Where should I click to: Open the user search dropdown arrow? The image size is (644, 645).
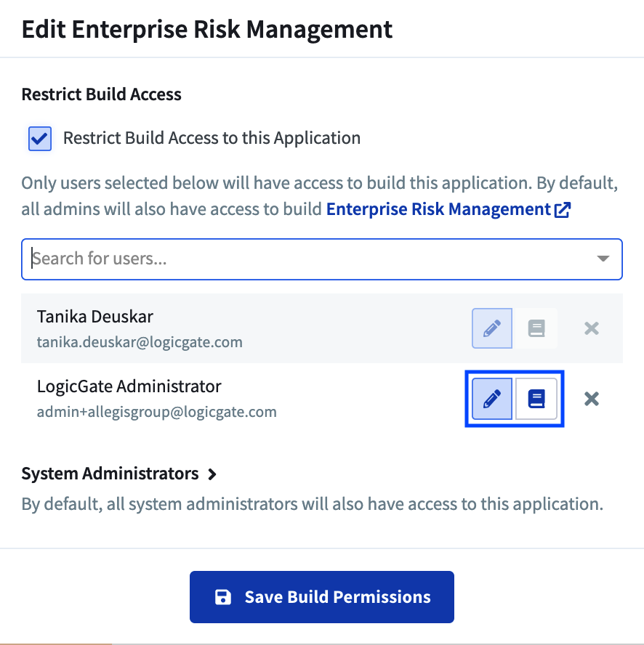pos(603,259)
